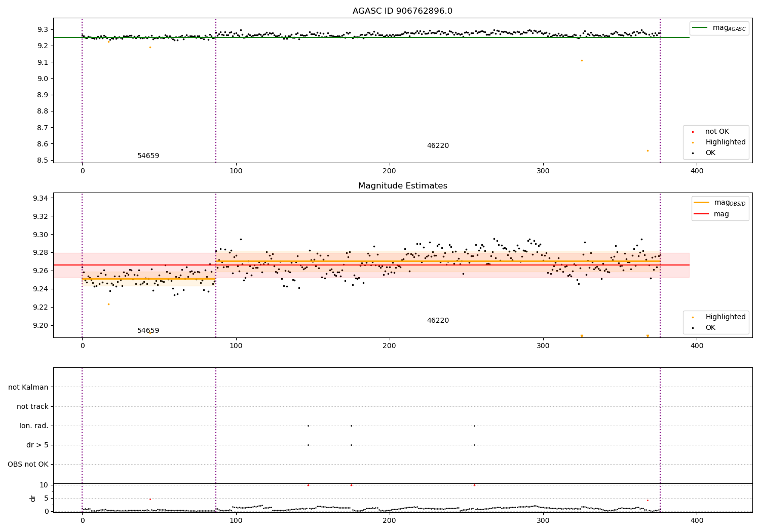Click the not track row label
The image size is (760, 532).
(x=32, y=407)
